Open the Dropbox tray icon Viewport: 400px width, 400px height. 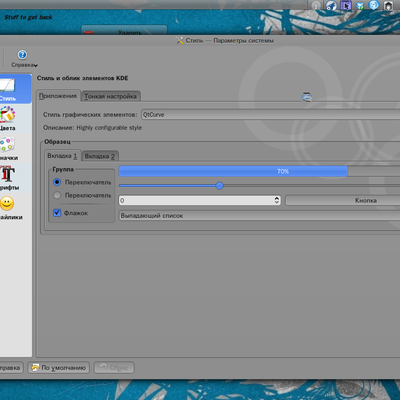360,6
